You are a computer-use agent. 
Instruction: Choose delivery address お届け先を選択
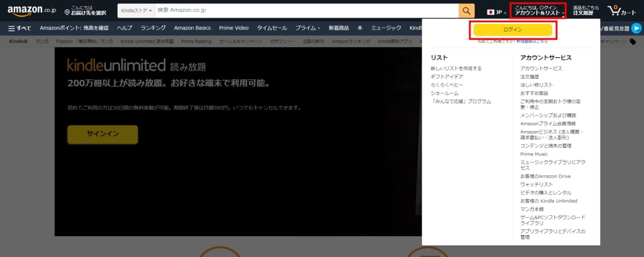(86, 11)
